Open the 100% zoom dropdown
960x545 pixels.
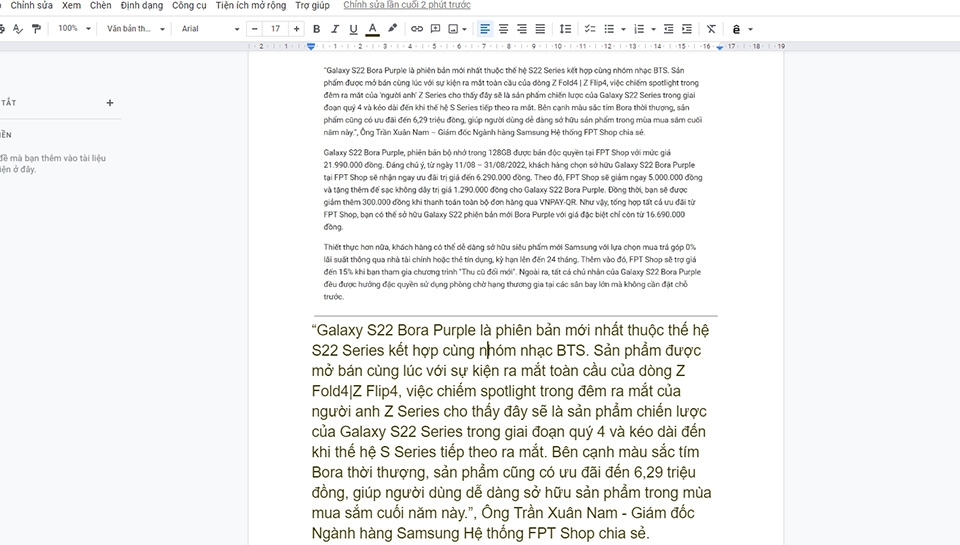[x=75, y=29]
